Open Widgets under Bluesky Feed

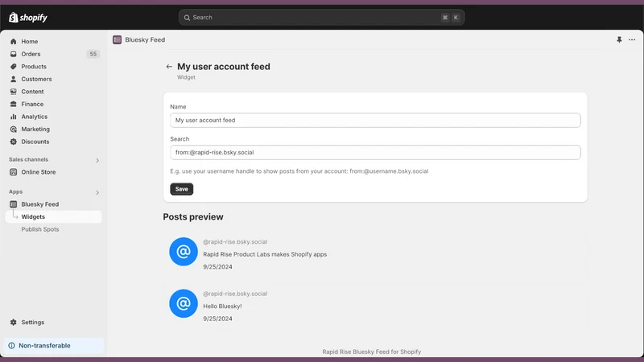(53, 216)
